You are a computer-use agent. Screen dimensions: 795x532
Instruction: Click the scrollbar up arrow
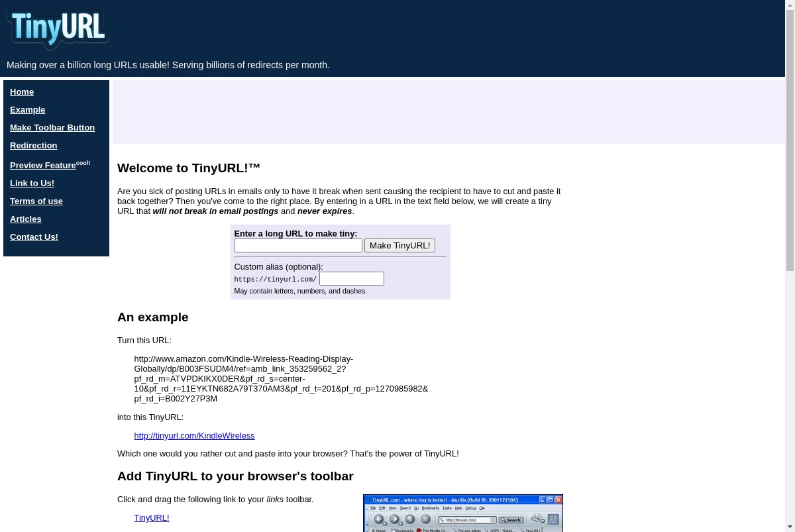click(790, 5)
